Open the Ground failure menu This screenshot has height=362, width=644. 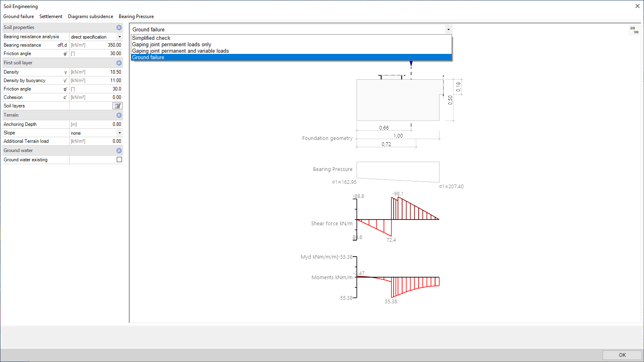point(19,16)
